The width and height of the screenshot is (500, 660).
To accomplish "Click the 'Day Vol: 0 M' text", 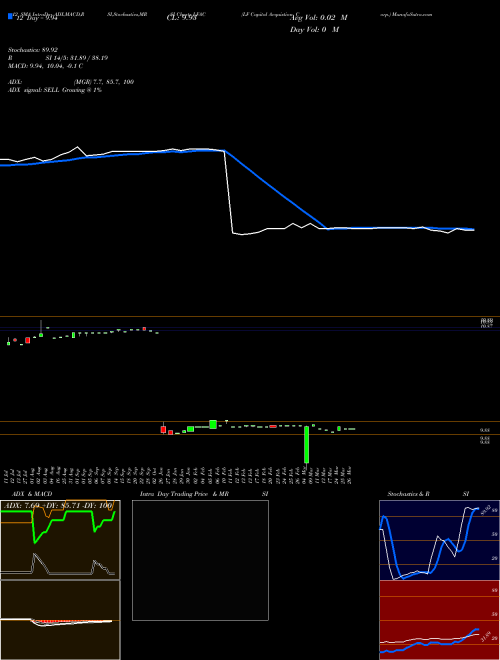I will coord(314,30).
